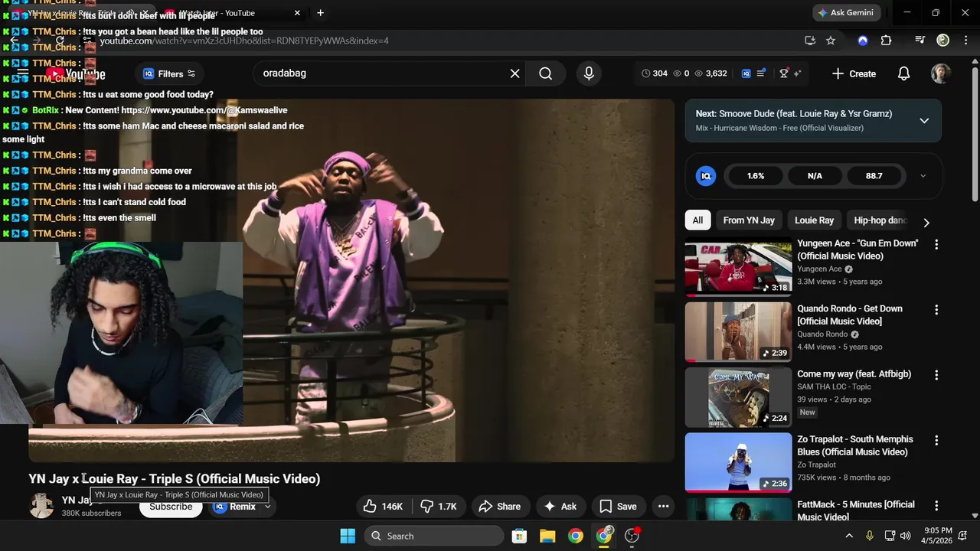The height and width of the screenshot is (551, 980).
Task: Click the Share button
Action: (499, 507)
